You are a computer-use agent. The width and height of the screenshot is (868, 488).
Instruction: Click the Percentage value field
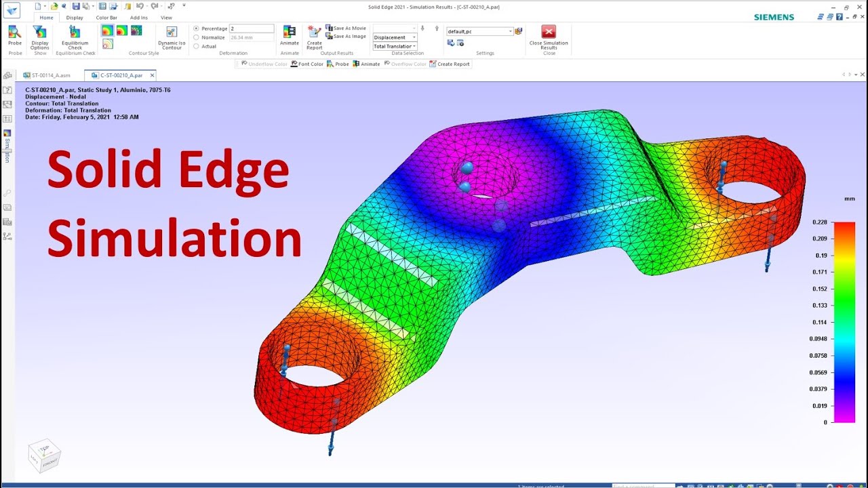(x=252, y=28)
